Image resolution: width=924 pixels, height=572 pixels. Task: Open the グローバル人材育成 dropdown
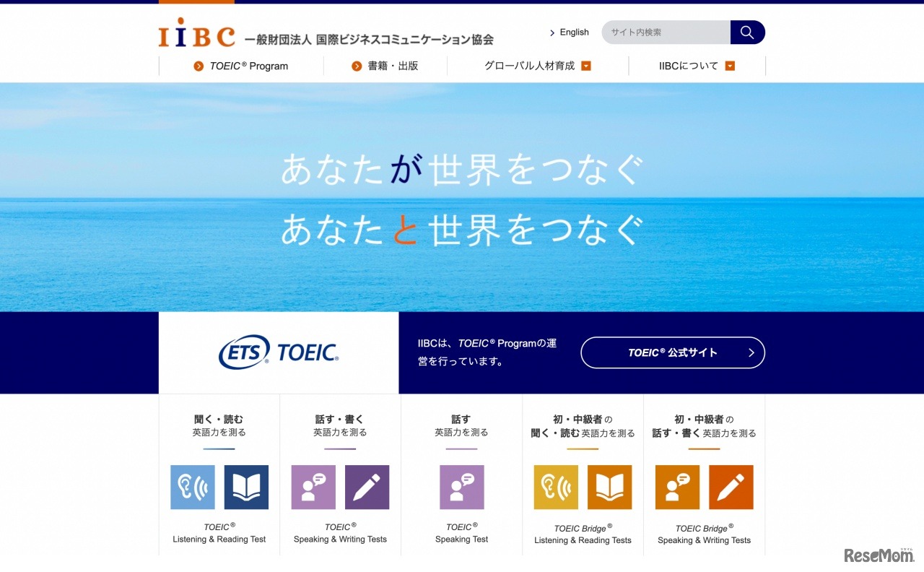pyautogui.click(x=536, y=65)
